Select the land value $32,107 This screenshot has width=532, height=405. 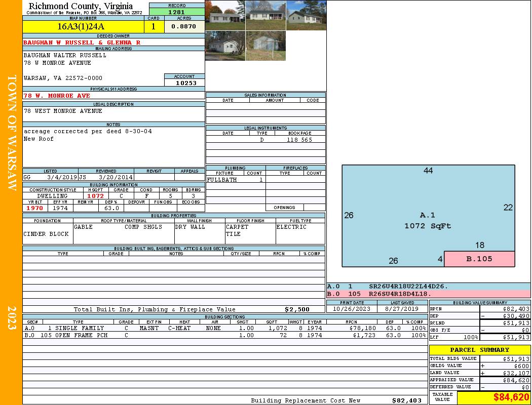pos(516,373)
